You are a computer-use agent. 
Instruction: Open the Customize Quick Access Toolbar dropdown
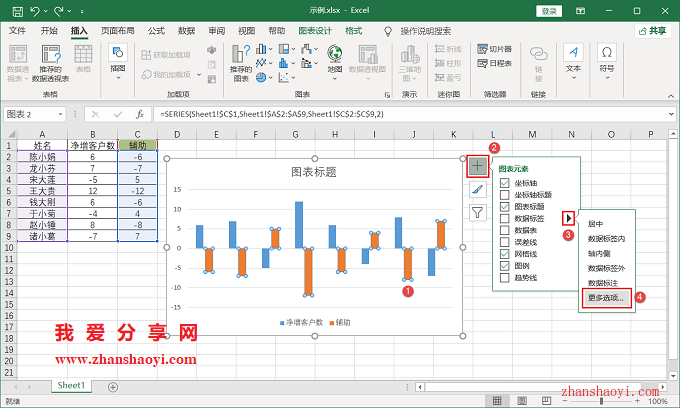(x=82, y=11)
